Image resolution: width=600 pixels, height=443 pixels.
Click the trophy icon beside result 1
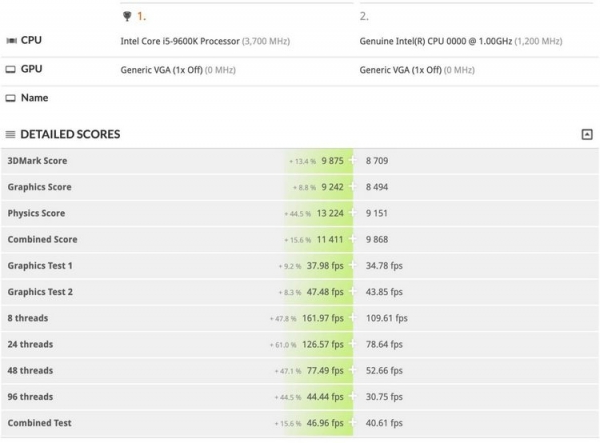pos(126,16)
